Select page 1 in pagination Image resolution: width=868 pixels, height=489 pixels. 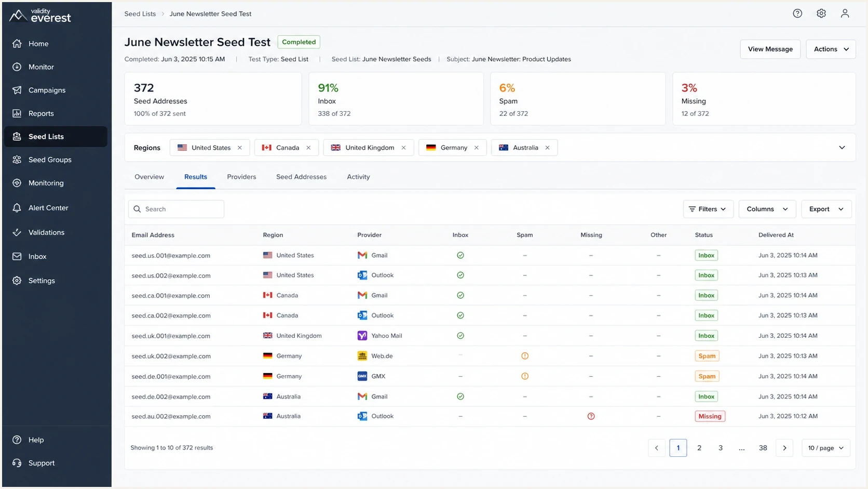(x=678, y=448)
